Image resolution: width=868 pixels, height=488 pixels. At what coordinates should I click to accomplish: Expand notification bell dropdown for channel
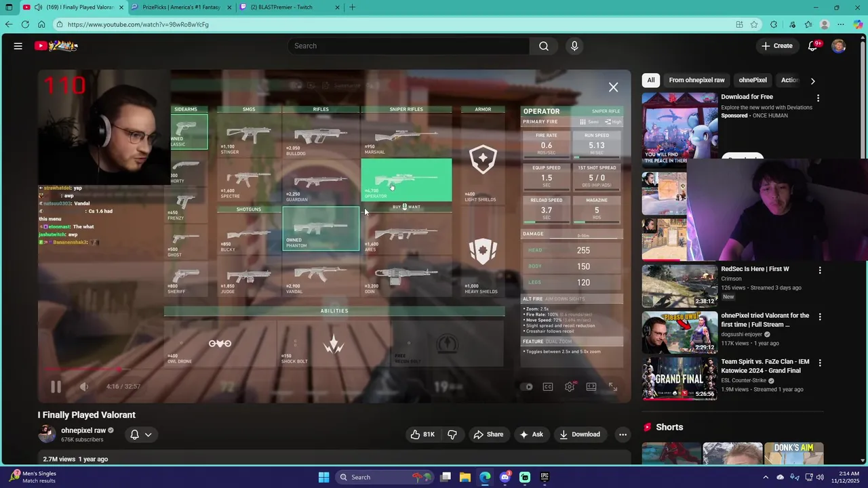coord(141,434)
